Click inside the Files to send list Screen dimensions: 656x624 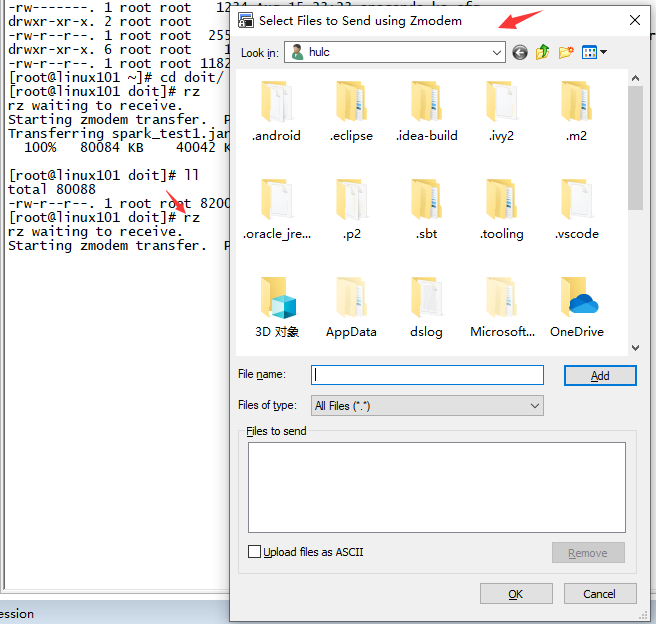437,487
